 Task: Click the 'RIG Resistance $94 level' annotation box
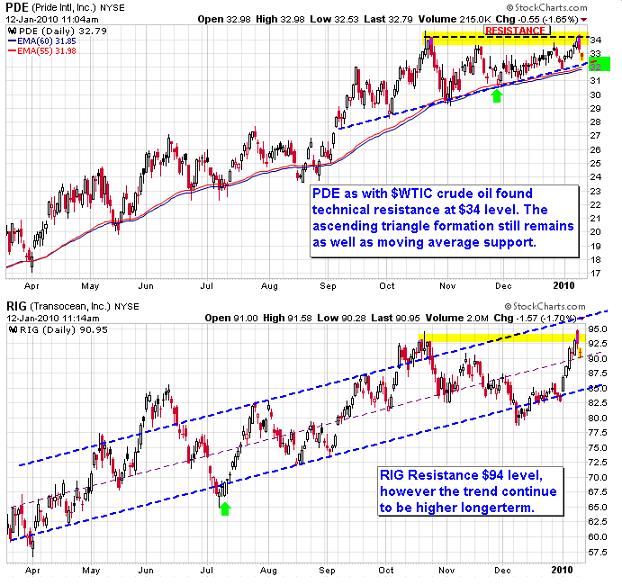click(x=471, y=491)
